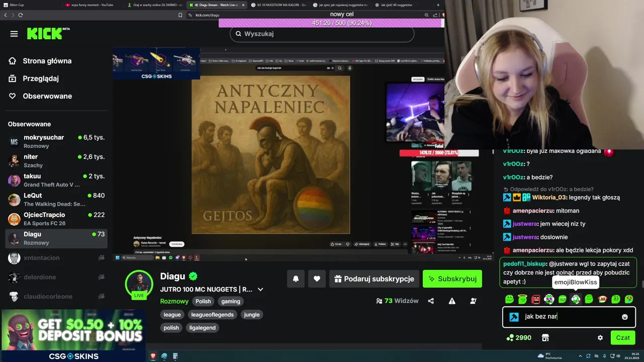Click the chat message input field
This screenshot has height=362, width=644.
569,317
